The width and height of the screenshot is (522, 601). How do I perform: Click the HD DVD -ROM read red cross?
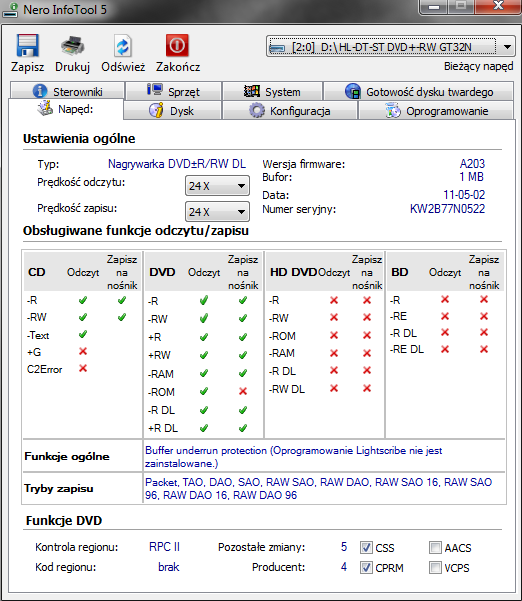(x=334, y=335)
